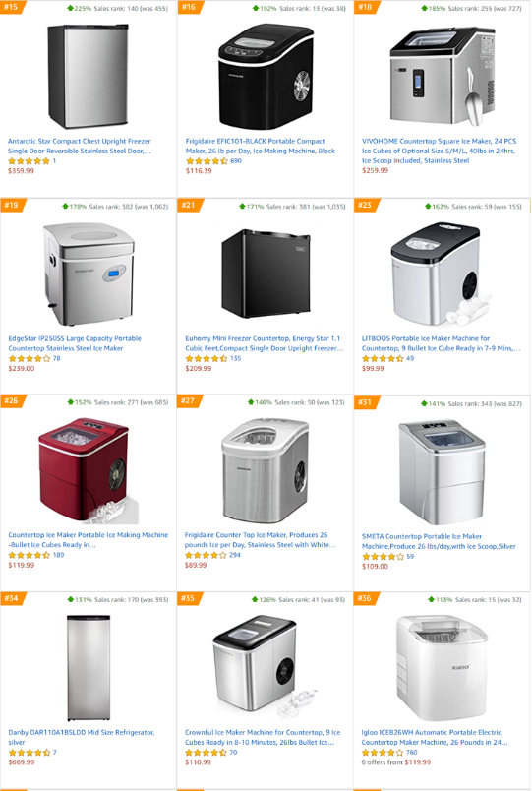Click the star rating of EdgeStar IP250SS
532x791 pixels.
(x=30, y=359)
